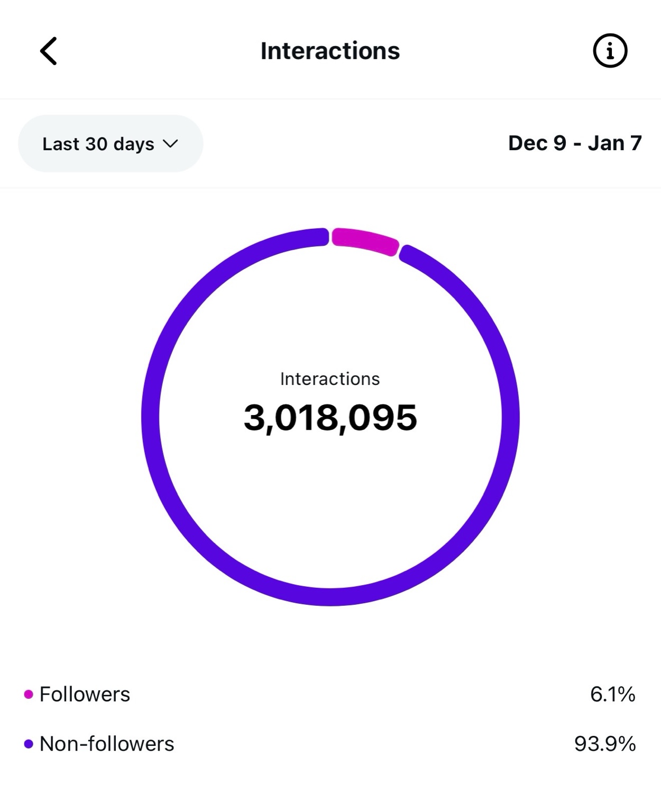
Task: Click the left side of purple ring
Action: coord(151,418)
